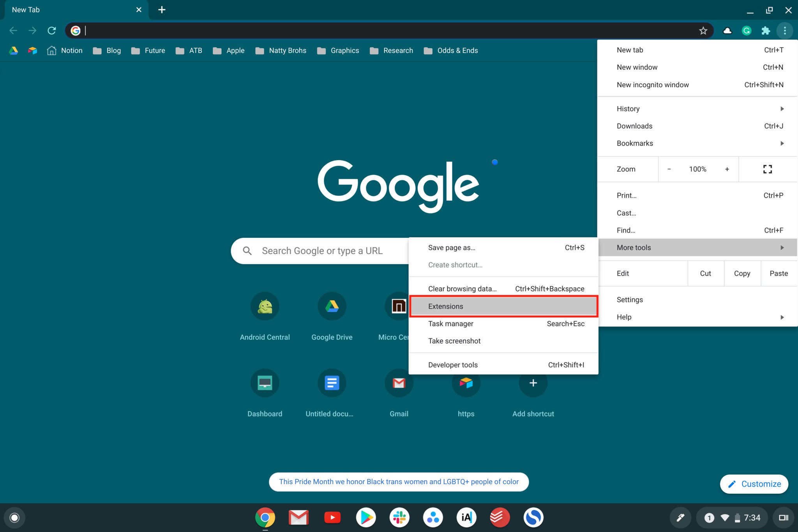Expand the Bookmarks submenu
This screenshot has height=532, width=798.
click(697, 143)
